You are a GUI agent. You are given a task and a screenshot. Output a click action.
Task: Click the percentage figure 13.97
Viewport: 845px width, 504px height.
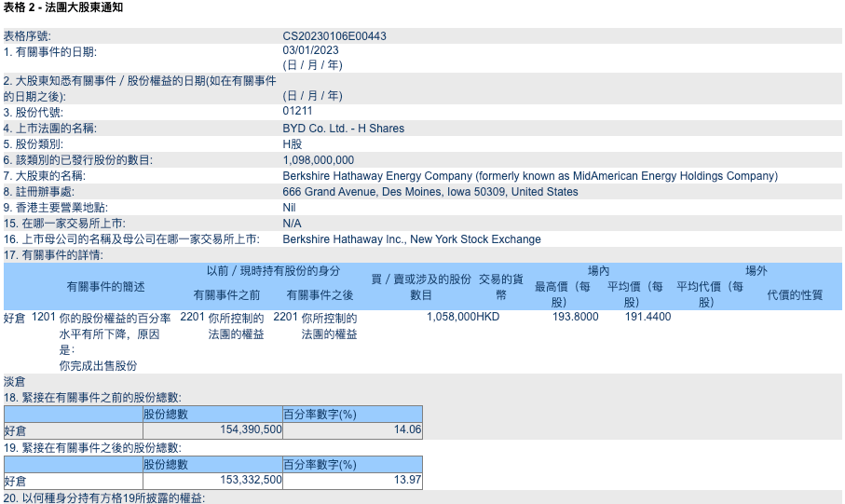point(407,480)
